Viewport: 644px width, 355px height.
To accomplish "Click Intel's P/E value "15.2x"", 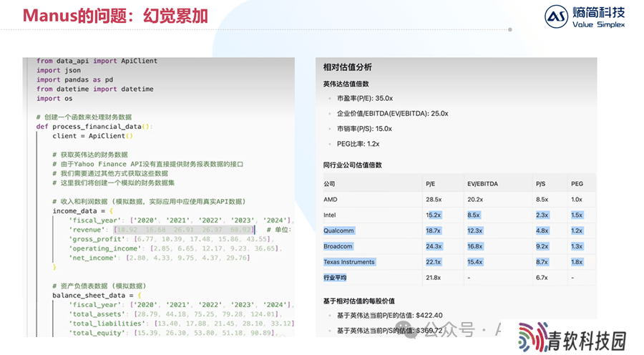I will click(434, 215).
